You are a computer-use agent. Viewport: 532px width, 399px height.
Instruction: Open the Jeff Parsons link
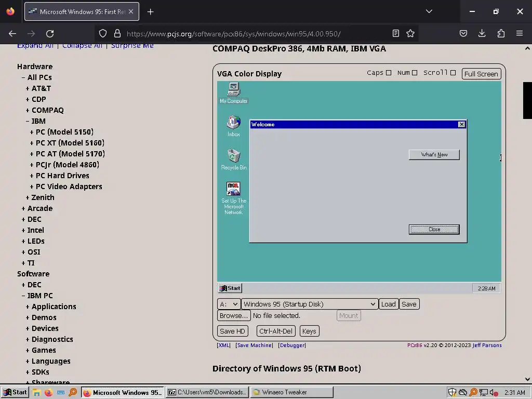point(487,345)
